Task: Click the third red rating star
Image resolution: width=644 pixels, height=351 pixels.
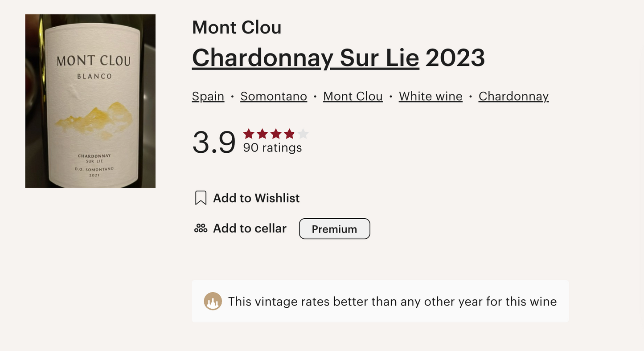Action: (x=276, y=134)
